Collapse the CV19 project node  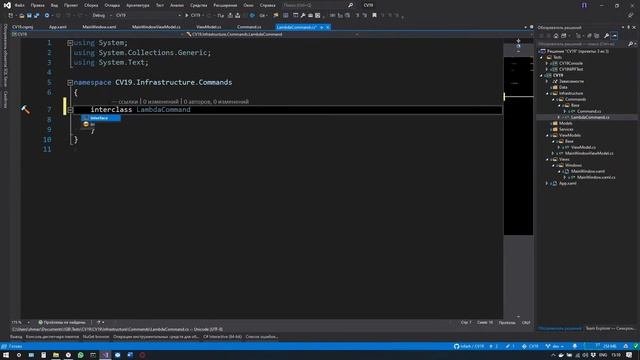tap(542, 76)
